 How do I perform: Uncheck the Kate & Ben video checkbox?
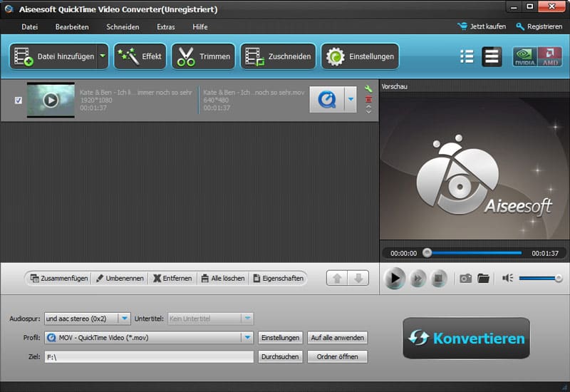tap(19, 100)
